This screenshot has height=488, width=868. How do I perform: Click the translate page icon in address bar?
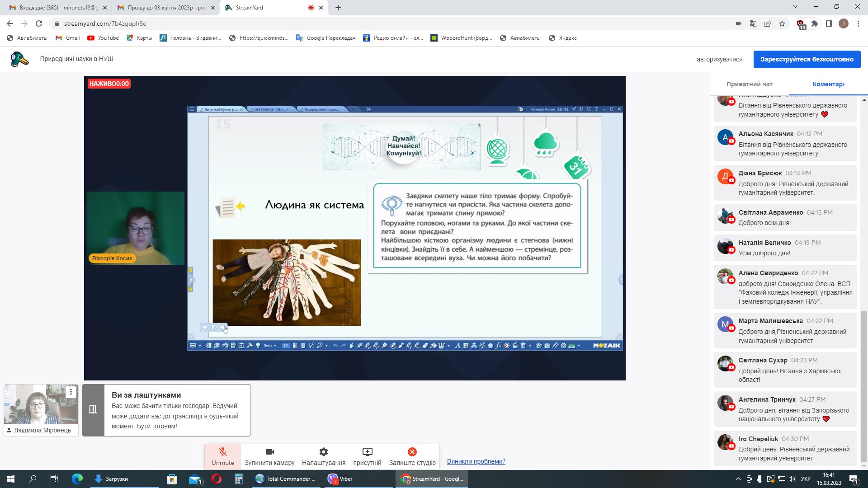coord(753,23)
